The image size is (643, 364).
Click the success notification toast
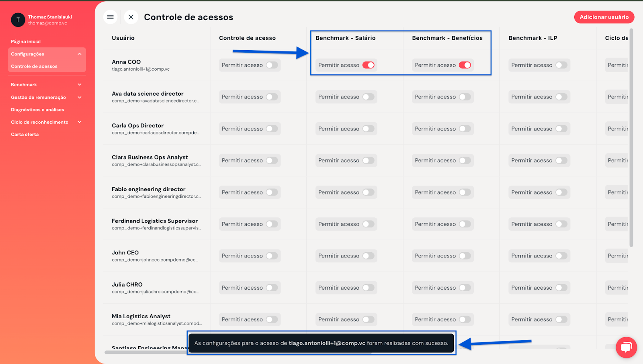coord(321,343)
